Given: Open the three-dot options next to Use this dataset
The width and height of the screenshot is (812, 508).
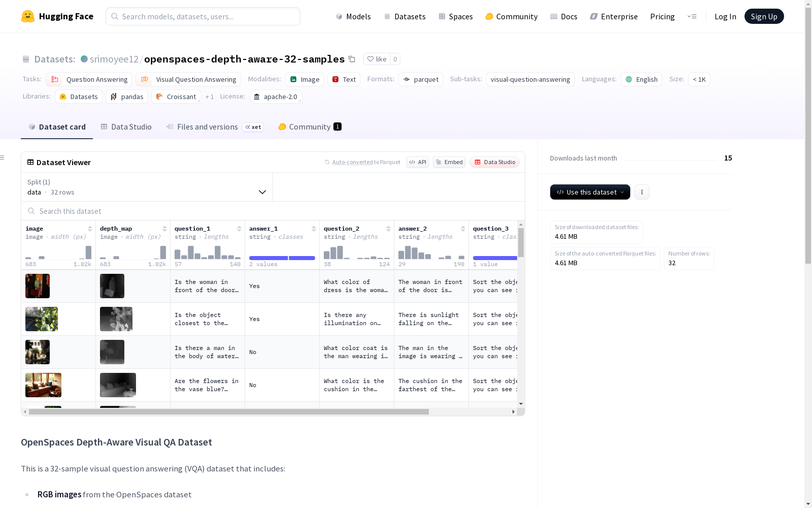Looking at the screenshot, I should [x=642, y=192].
